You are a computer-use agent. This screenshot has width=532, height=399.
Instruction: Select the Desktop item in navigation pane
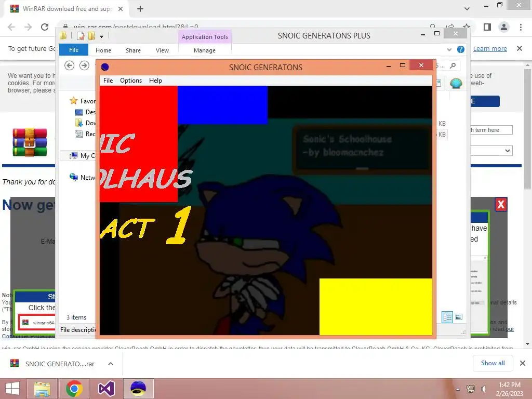pos(85,112)
